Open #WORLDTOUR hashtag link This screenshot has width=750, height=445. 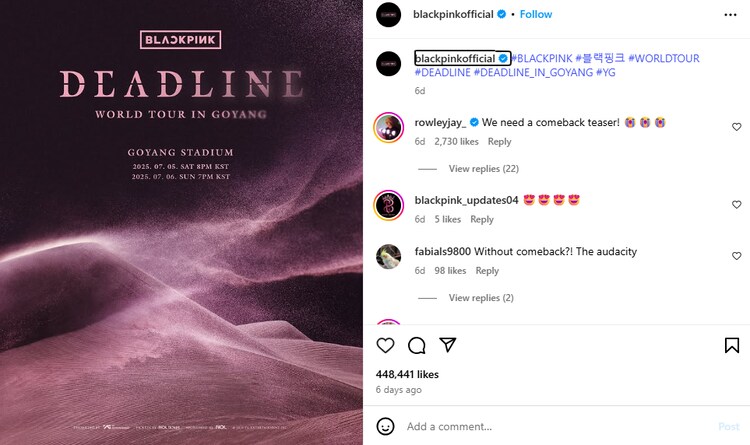[x=664, y=59]
